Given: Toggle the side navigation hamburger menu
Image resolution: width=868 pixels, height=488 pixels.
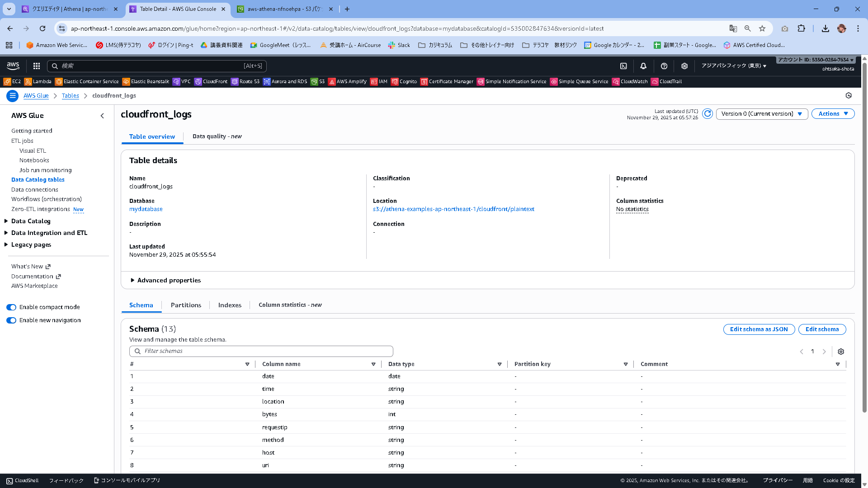Looking at the screenshot, I should click(x=13, y=96).
